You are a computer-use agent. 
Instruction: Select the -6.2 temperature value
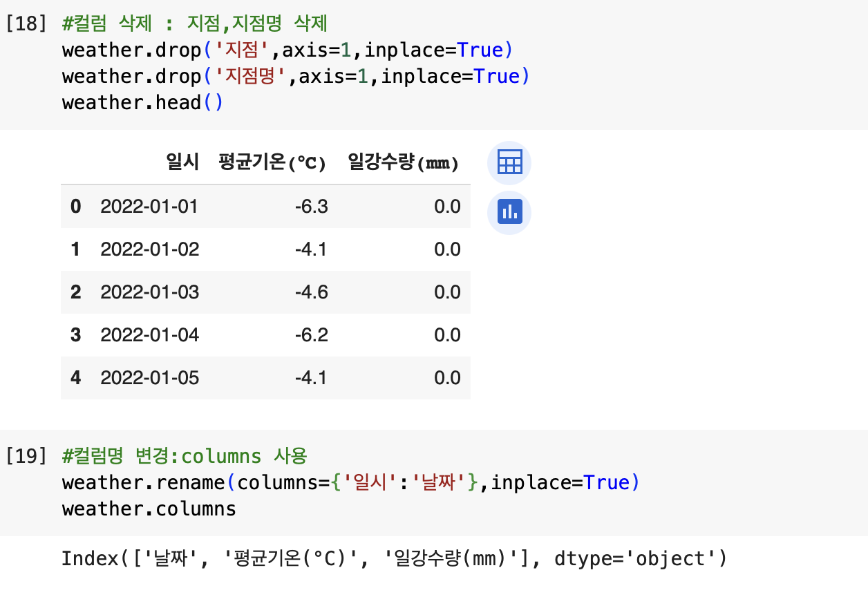point(311,335)
